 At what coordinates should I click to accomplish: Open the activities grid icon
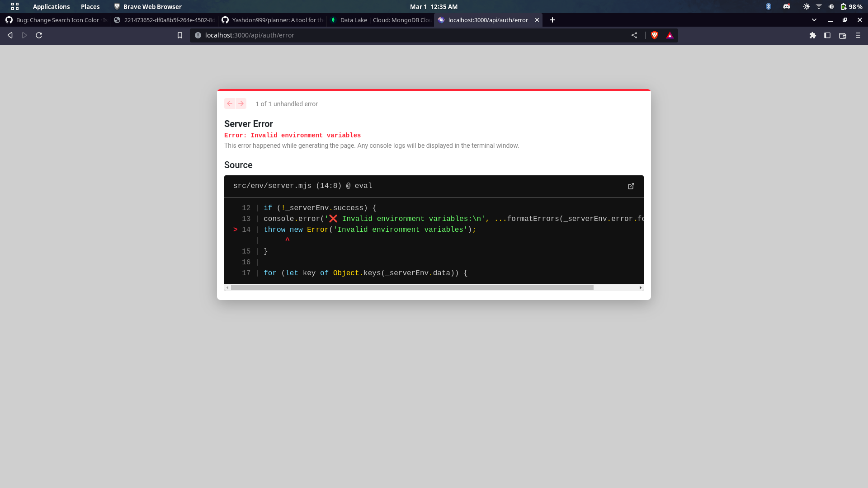(x=15, y=6)
